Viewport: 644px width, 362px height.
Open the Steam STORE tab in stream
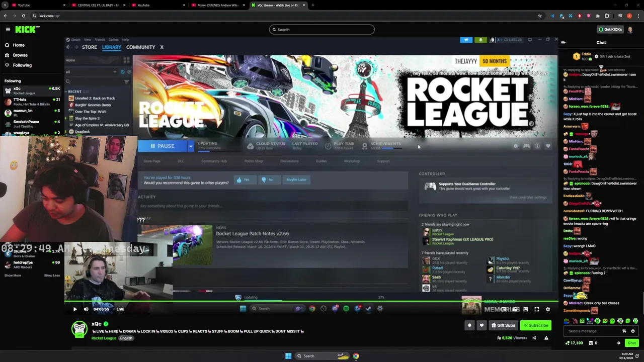click(90, 47)
